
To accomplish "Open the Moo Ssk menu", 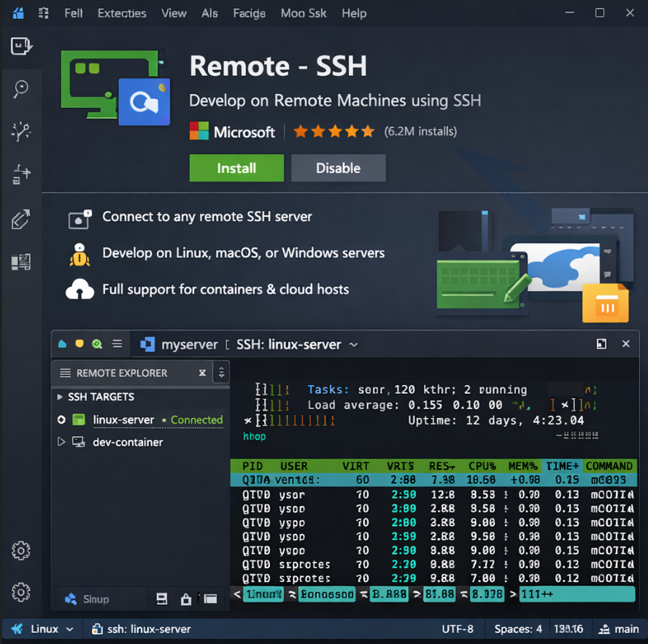I will (x=304, y=13).
